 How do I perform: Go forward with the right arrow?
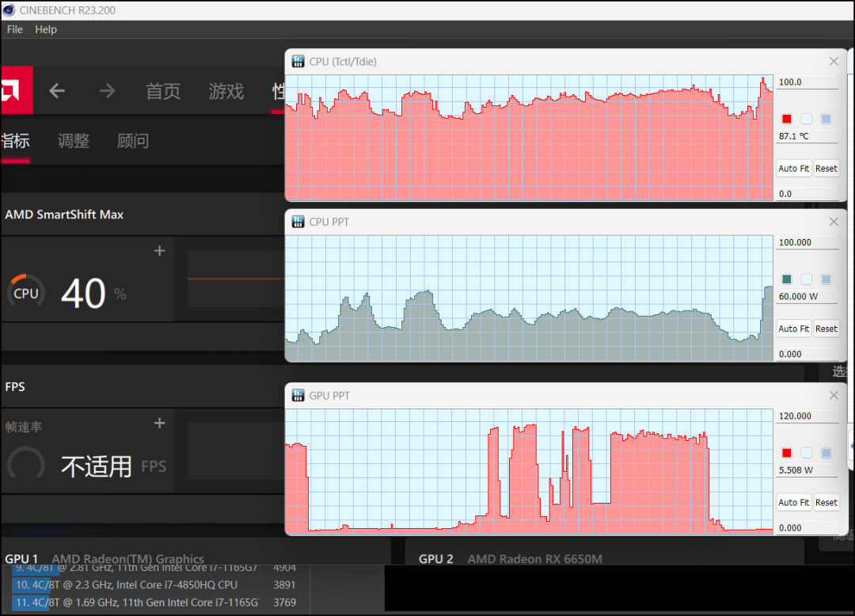coord(108,90)
